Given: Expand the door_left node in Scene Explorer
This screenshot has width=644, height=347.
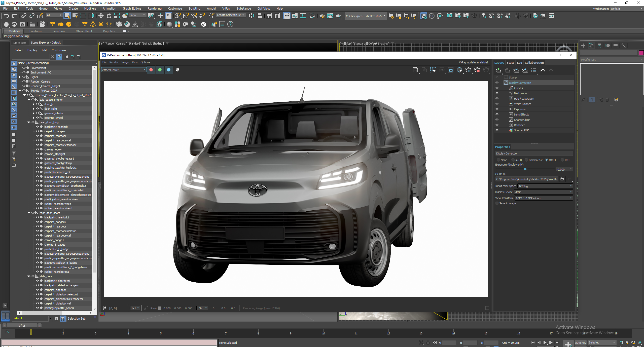Looking at the screenshot, I should [x=33, y=104].
